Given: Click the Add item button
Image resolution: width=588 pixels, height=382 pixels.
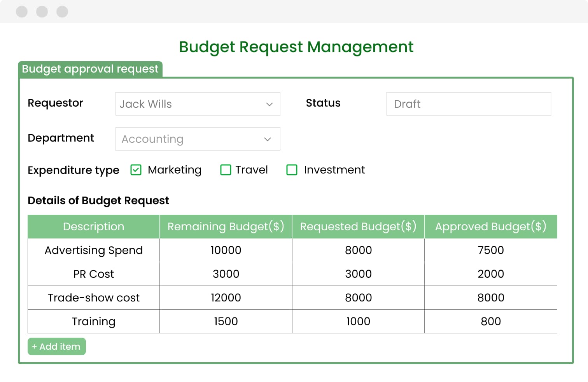Looking at the screenshot, I should click(57, 346).
